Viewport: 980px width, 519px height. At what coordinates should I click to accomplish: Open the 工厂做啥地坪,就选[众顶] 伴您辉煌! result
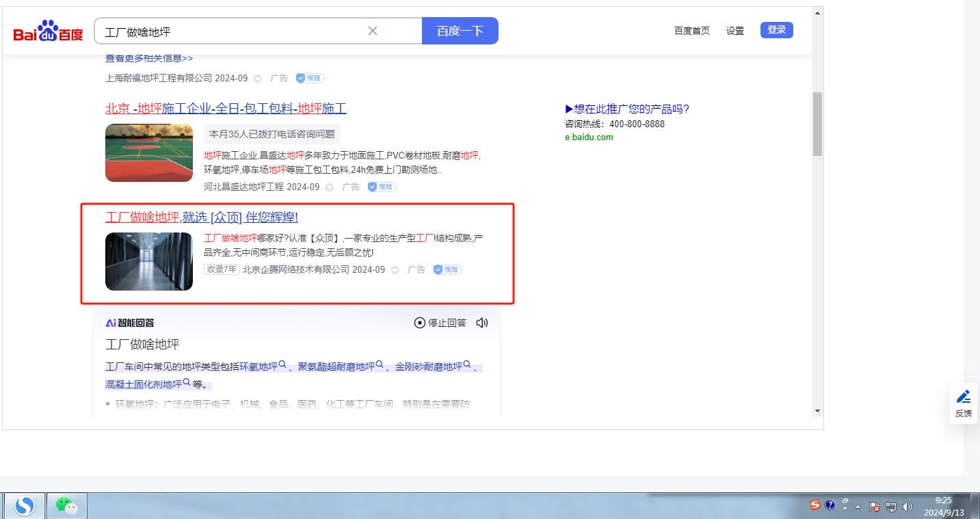(x=202, y=217)
